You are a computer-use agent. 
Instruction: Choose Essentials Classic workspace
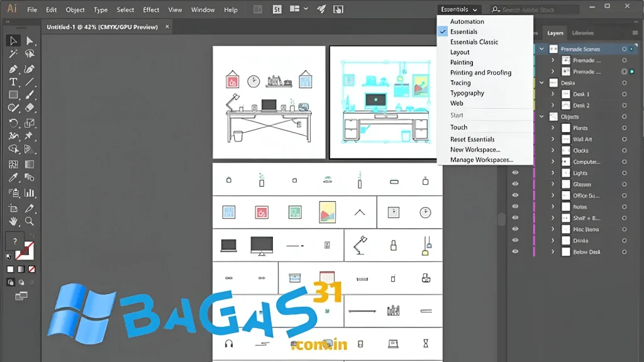coord(474,42)
